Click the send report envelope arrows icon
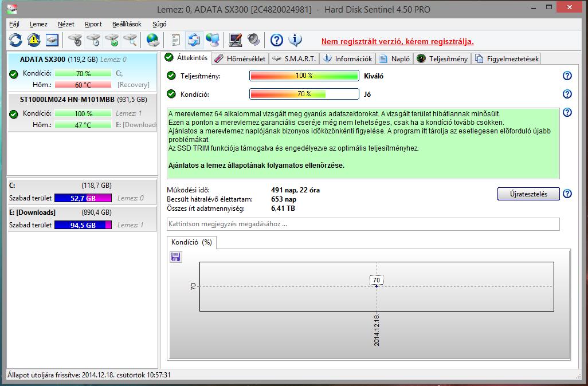This screenshot has height=386, width=588. click(194, 40)
